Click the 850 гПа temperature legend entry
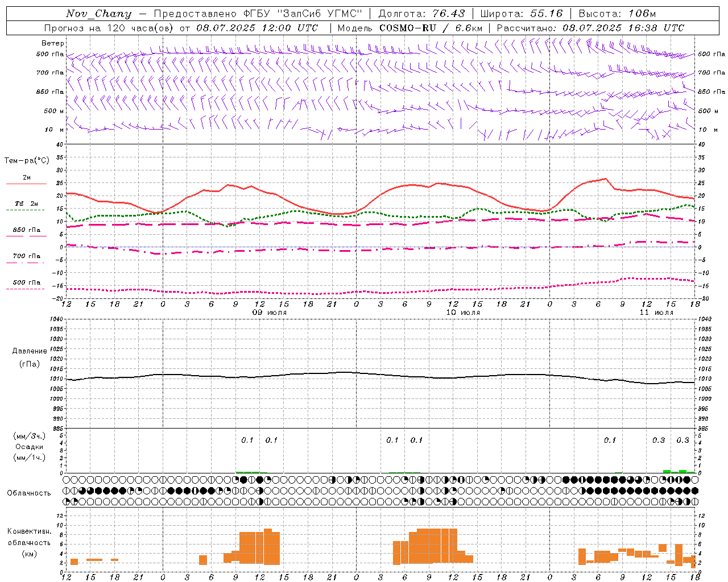This screenshot has height=582, width=728. click(27, 230)
